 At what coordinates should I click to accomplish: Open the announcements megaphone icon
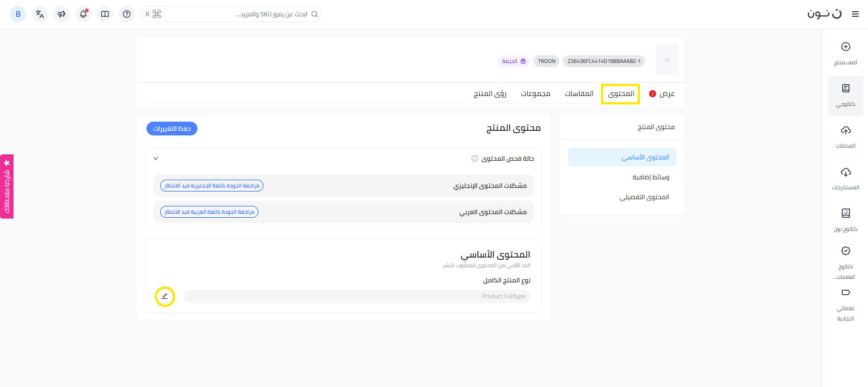click(x=62, y=14)
